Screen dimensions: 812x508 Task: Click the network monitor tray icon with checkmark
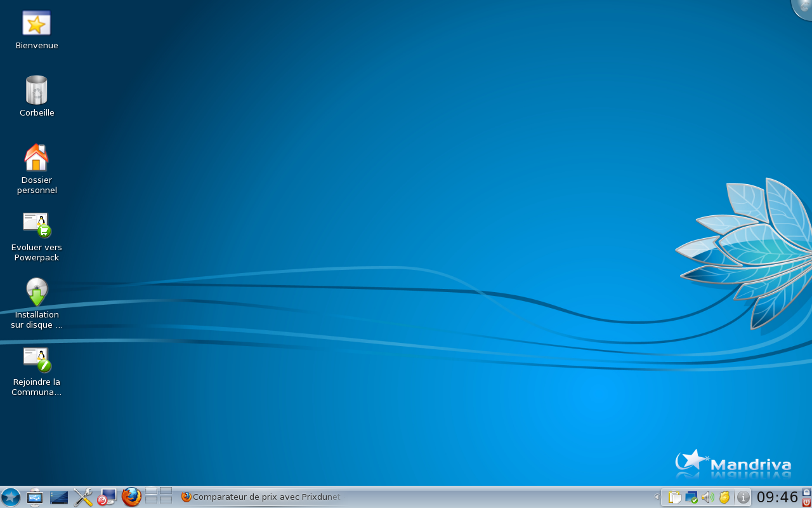[x=691, y=497]
